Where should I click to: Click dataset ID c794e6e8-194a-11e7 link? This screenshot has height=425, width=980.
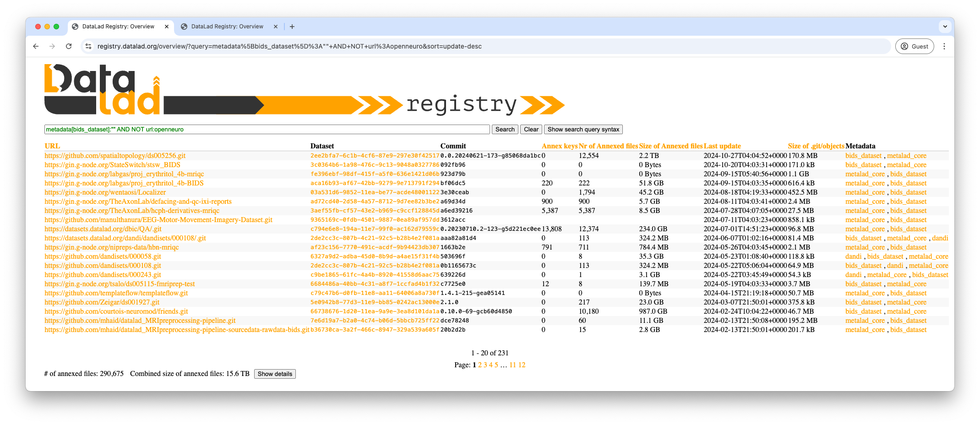pos(375,229)
